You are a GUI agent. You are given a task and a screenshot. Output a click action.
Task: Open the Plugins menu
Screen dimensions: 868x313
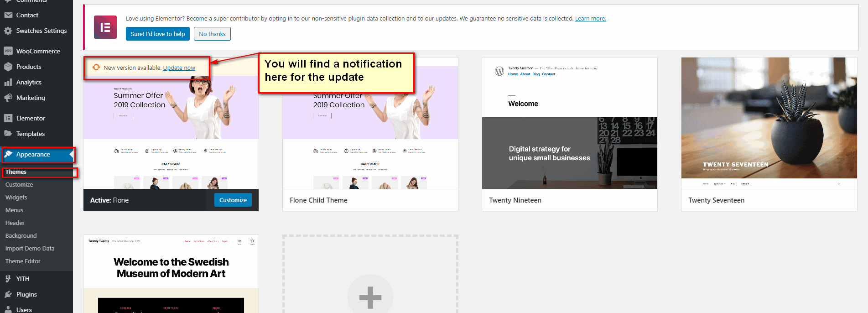click(x=26, y=294)
